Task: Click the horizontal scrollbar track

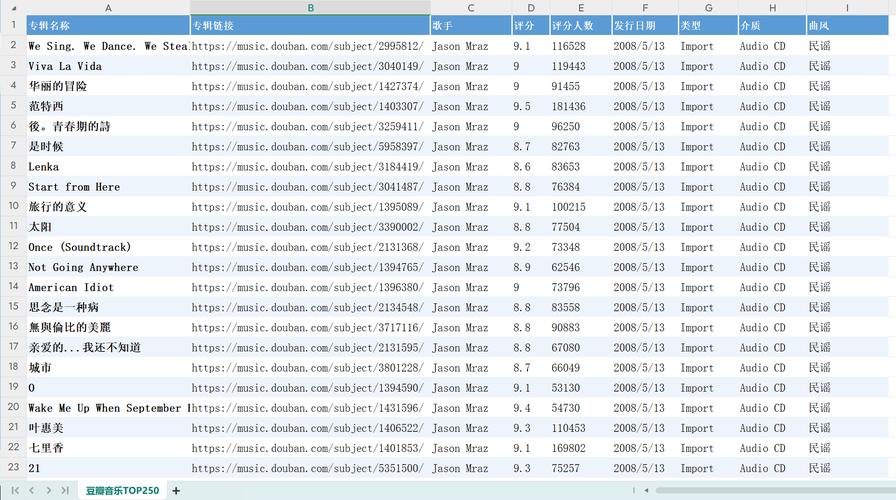Action: (x=775, y=490)
